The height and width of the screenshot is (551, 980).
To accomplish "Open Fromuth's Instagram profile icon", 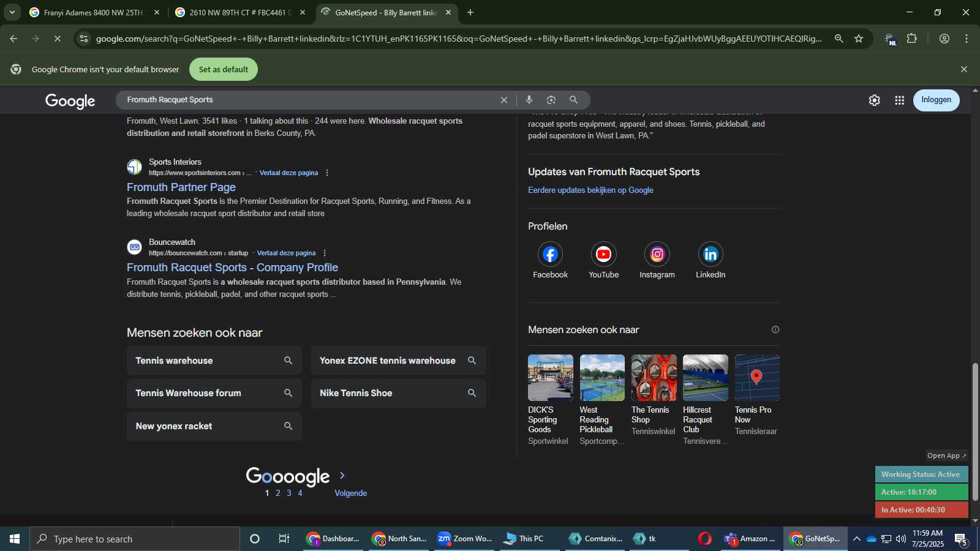I will [x=657, y=254].
